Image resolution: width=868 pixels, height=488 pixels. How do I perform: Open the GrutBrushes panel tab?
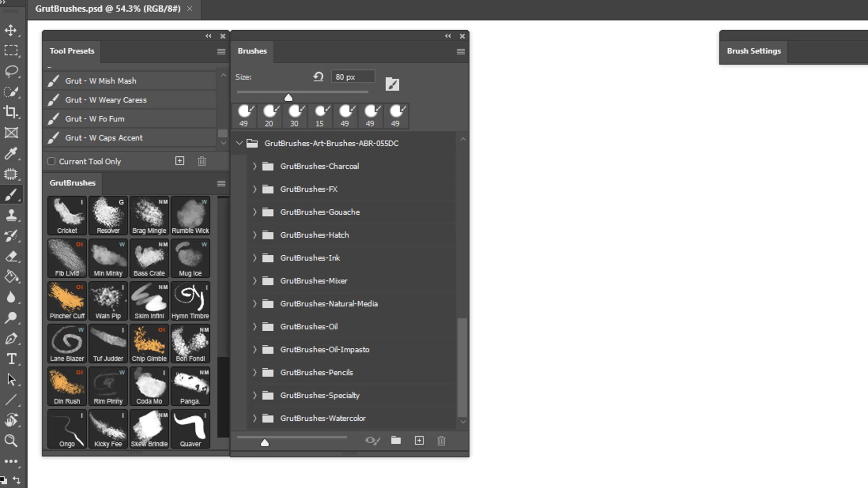(72, 183)
